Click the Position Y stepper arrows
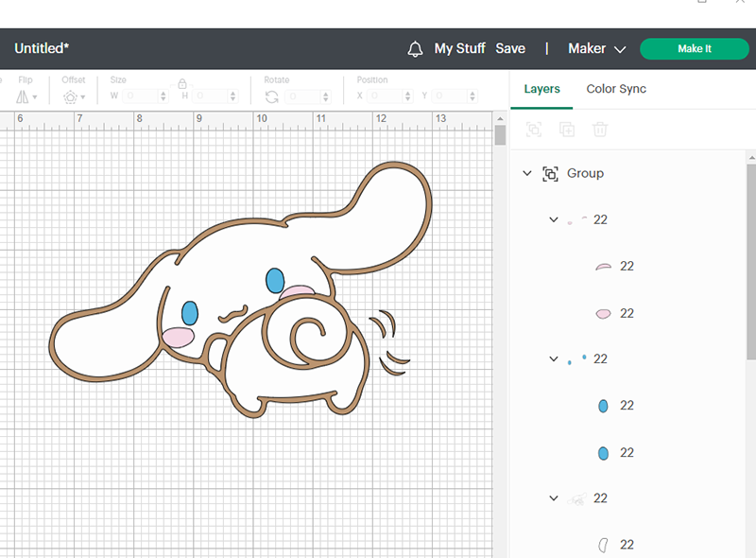This screenshot has width=756, height=558. (x=472, y=96)
